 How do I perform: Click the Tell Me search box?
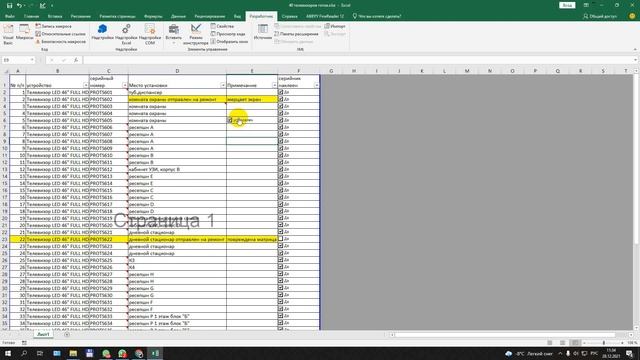[x=376, y=16]
